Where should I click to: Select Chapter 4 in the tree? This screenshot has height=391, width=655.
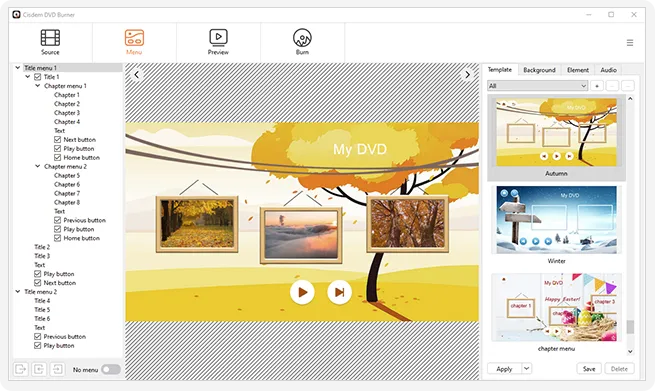tap(67, 122)
